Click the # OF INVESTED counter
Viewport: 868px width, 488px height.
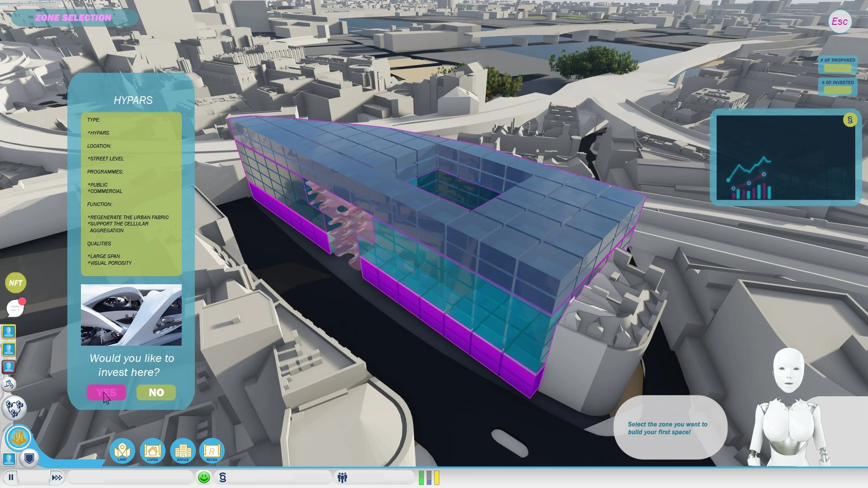click(838, 86)
